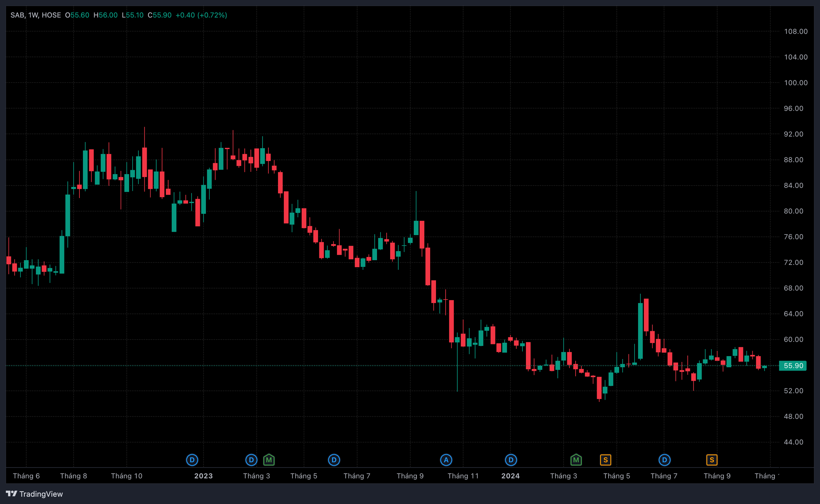Click the Tháng 6 time axis label

[26, 476]
